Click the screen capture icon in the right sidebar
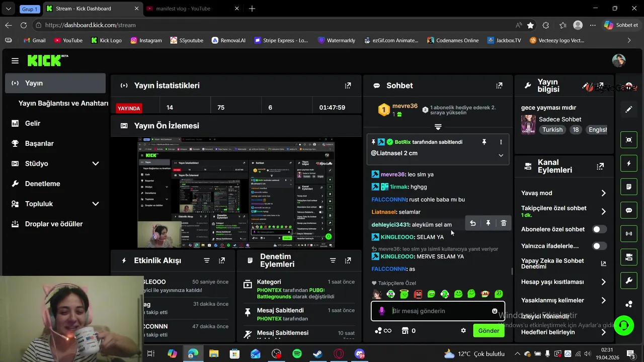 coord(629,140)
